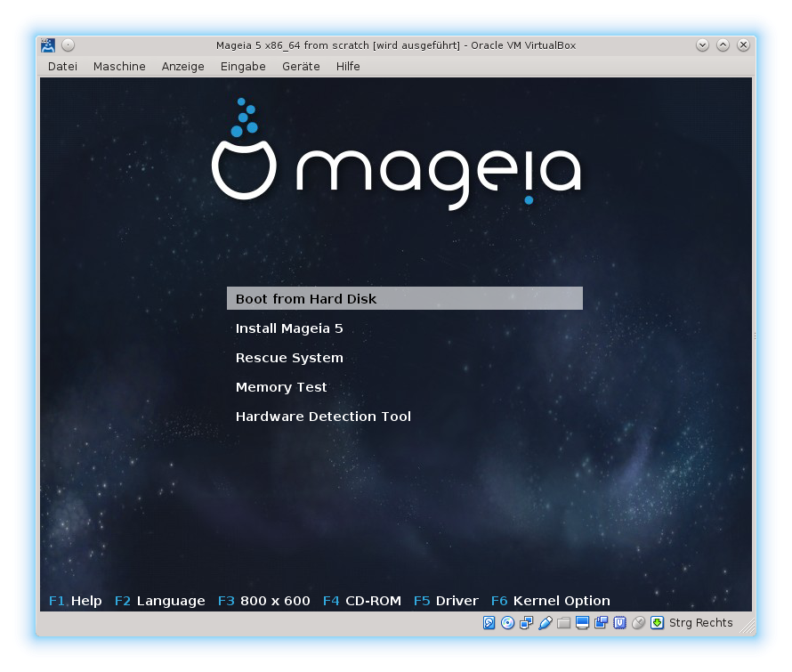Click F6 Kernel Option
Image resolution: width=792 pixels, height=672 pixels.
(x=551, y=601)
